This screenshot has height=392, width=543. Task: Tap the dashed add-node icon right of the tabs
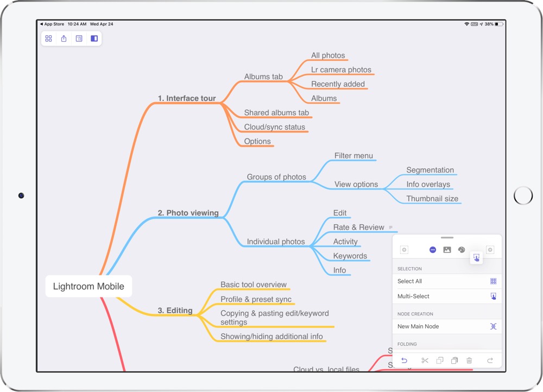pos(490,250)
